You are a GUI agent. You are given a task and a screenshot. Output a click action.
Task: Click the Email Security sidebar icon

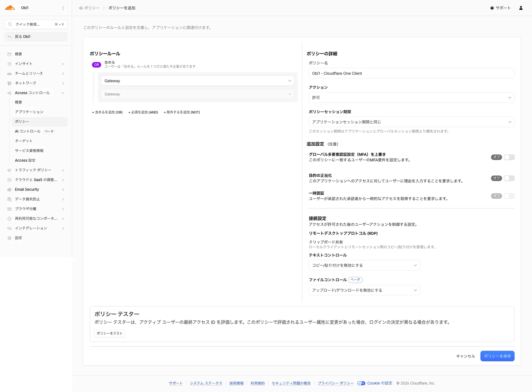coord(9,190)
